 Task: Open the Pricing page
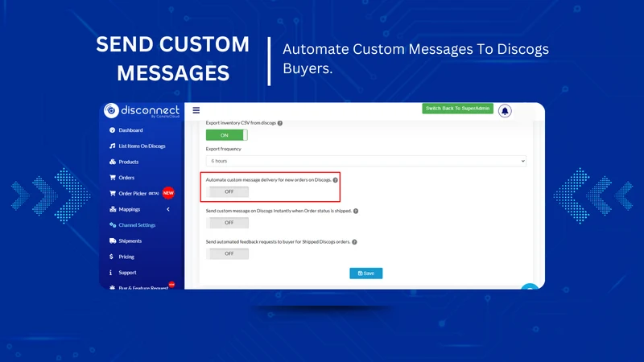(x=126, y=257)
